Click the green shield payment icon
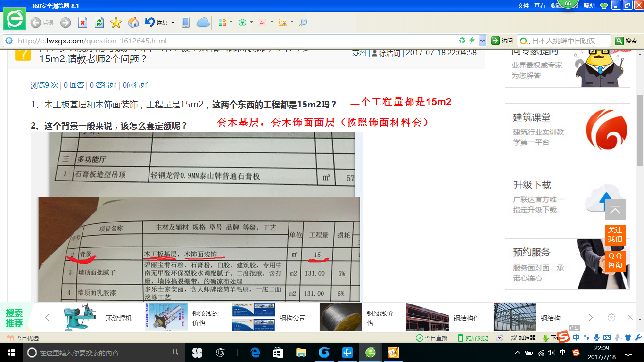This screenshot has height=362, width=644. point(242,22)
